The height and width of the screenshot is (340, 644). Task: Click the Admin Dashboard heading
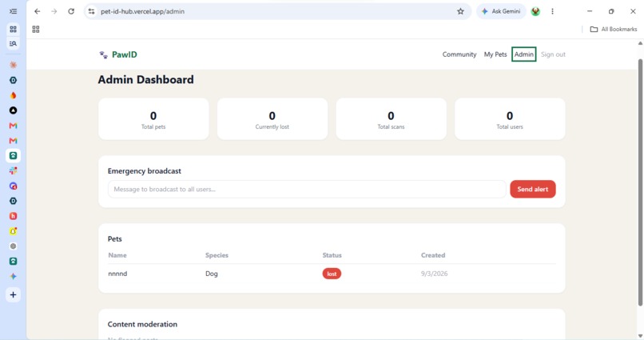pyautogui.click(x=145, y=80)
